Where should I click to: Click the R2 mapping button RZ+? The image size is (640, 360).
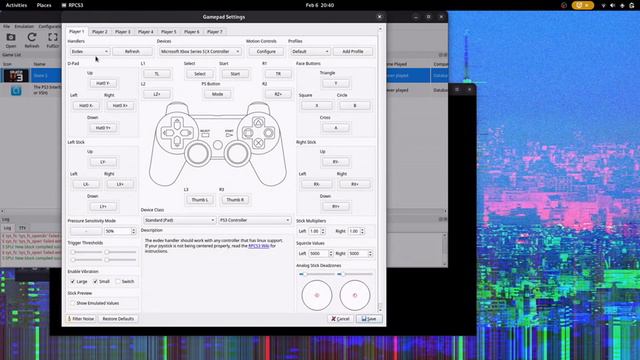(278, 94)
